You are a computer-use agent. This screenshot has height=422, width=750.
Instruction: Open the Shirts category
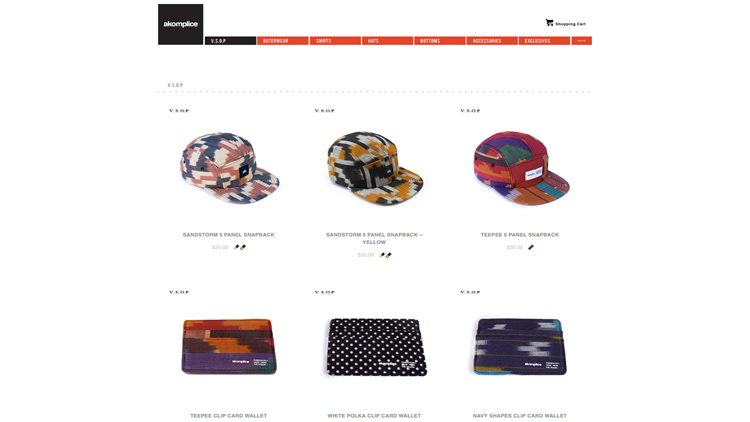pos(335,41)
